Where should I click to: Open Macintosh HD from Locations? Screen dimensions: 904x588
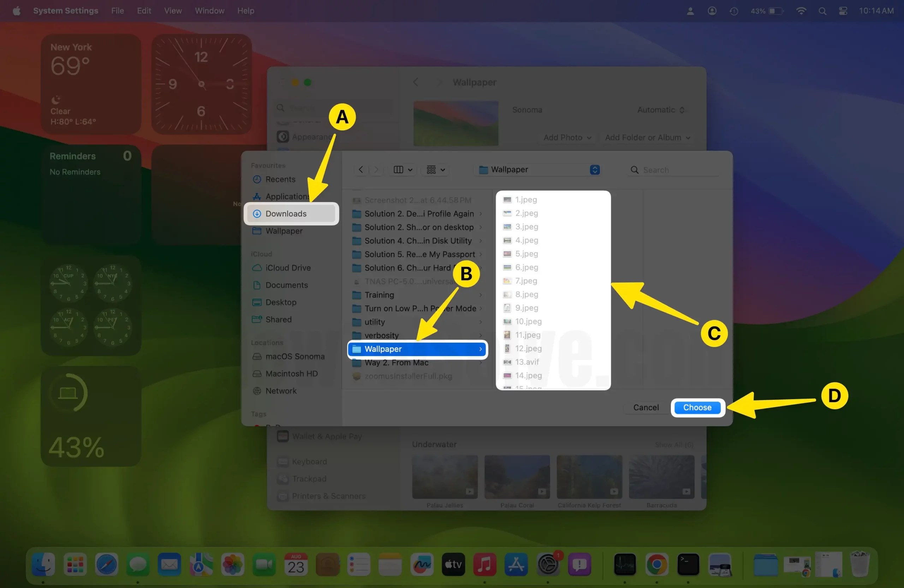point(292,373)
